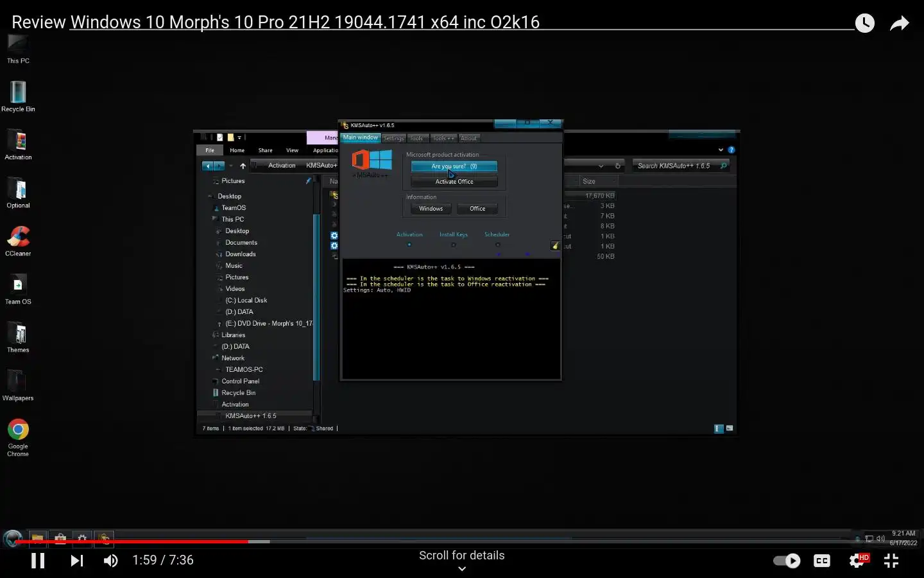
Task: Mute the video volume
Action: tap(111, 561)
